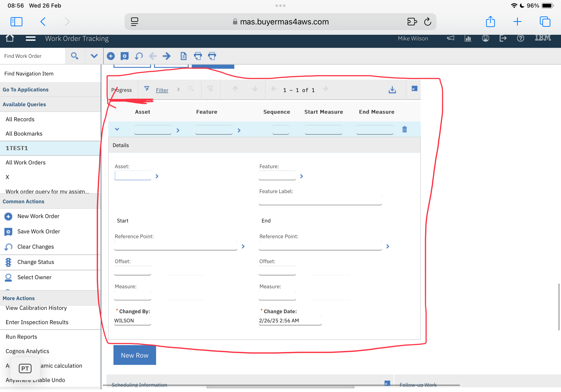Delete the row with trash icon
The height and width of the screenshot is (392, 561).
[x=405, y=129]
